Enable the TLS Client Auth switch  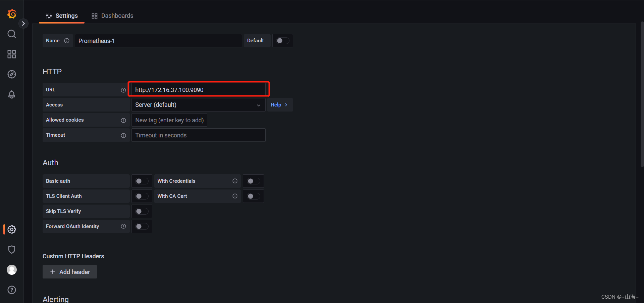[142, 196]
